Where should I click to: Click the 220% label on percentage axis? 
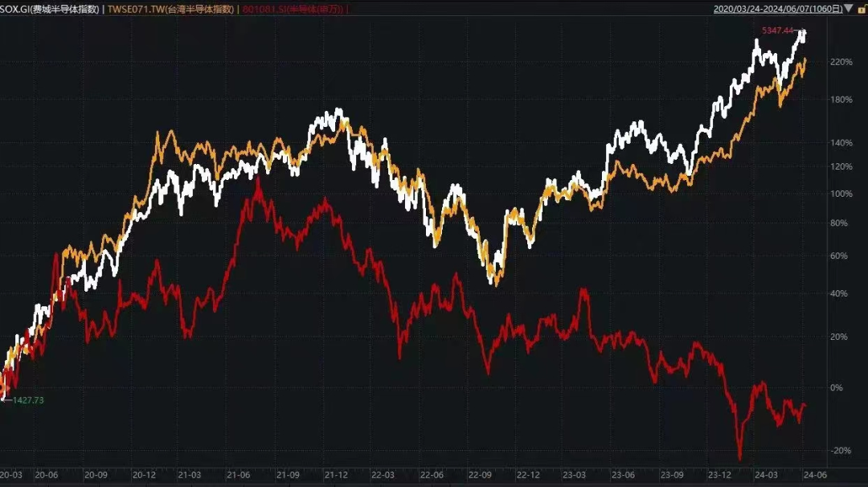click(841, 62)
